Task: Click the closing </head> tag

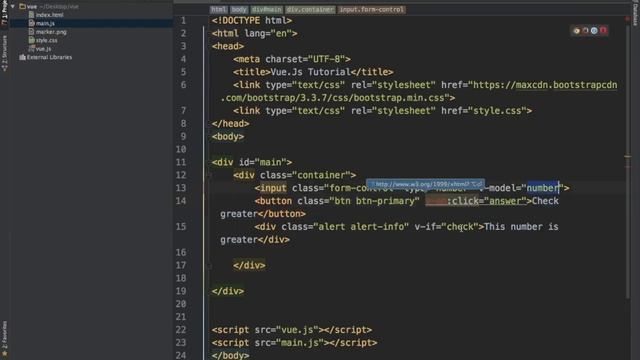Action: click(231, 124)
